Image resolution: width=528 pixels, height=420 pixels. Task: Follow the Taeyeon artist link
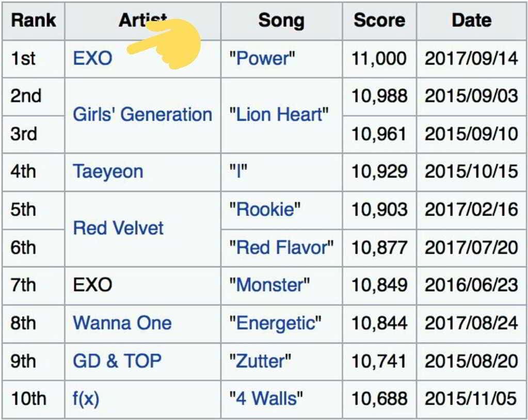pos(108,171)
